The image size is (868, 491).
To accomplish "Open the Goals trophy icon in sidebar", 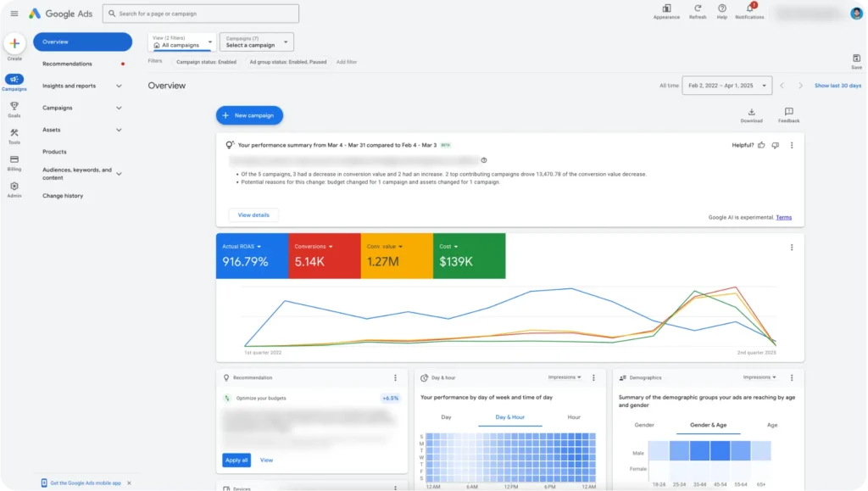I will [14, 106].
